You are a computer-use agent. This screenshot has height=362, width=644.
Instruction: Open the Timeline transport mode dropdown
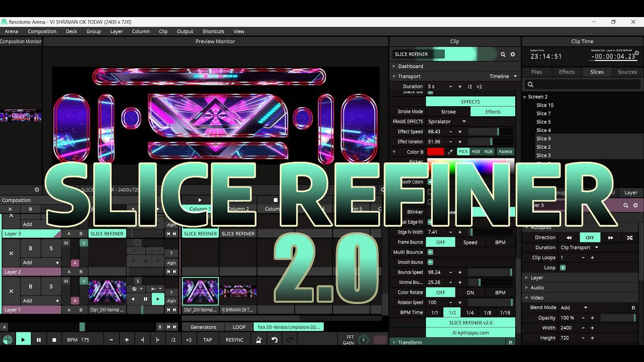pos(503,76)
